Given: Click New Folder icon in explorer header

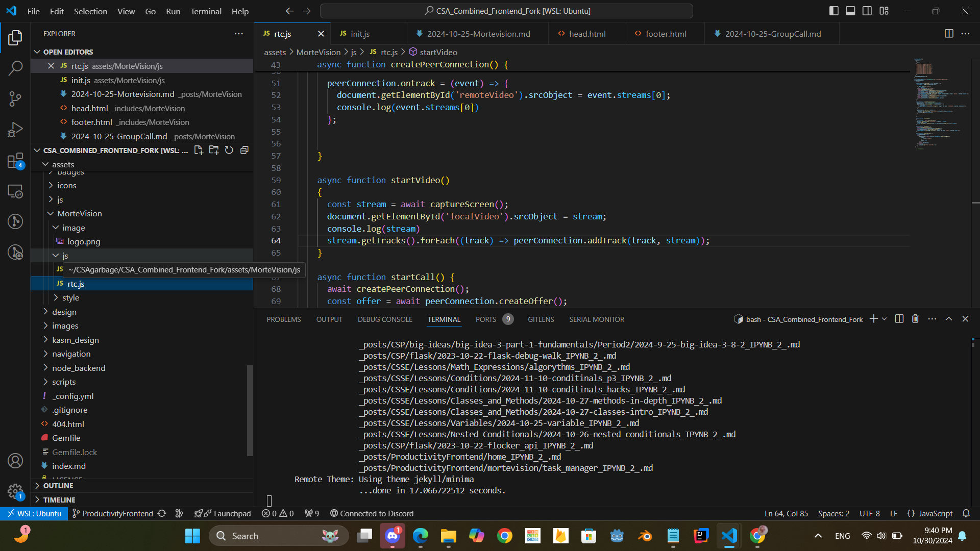Looking at the screenshot, I should [x=214, y=150].
